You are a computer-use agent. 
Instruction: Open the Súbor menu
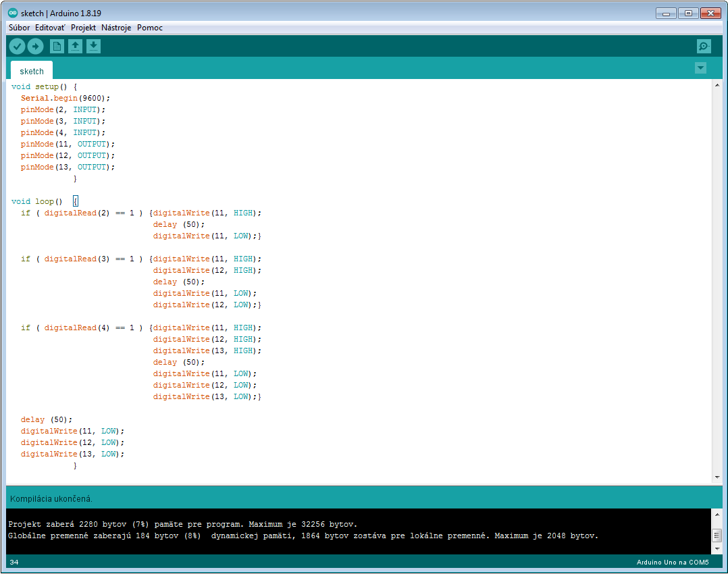point(19,28)
